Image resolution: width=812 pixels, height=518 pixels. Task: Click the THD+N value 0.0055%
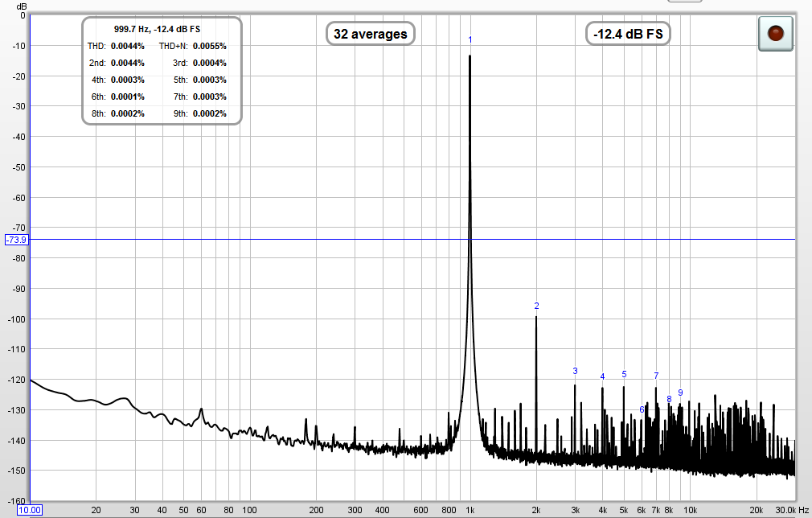(x=210, y=46)
